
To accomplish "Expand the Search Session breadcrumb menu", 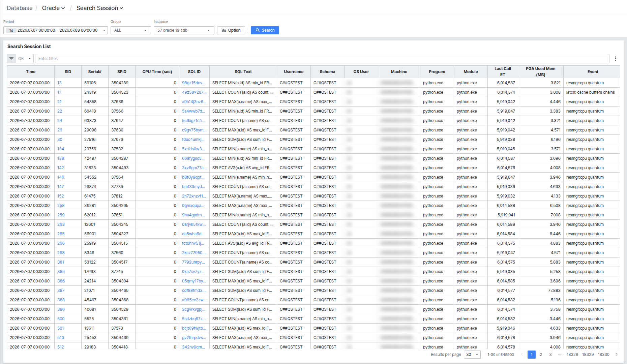I will (100, 8).
